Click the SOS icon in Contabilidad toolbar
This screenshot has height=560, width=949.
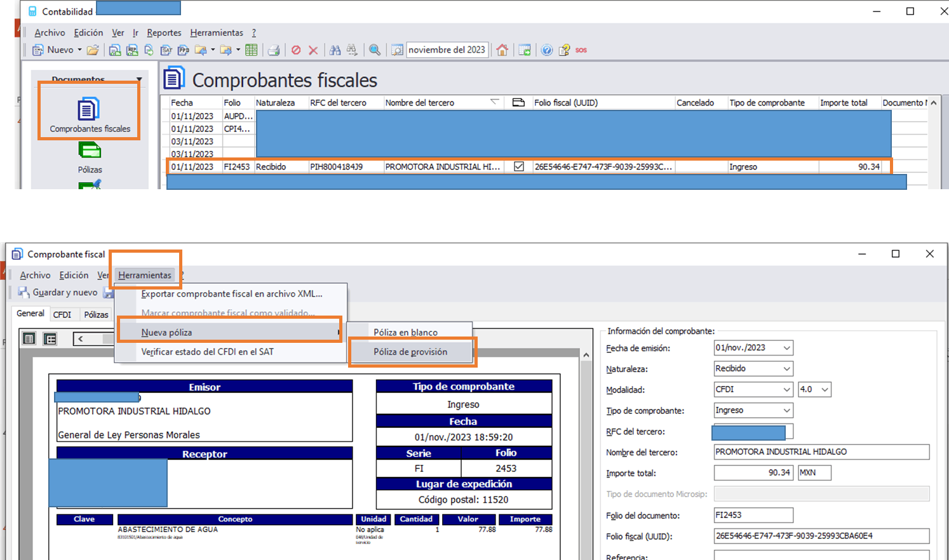click(x=581, y=50)
